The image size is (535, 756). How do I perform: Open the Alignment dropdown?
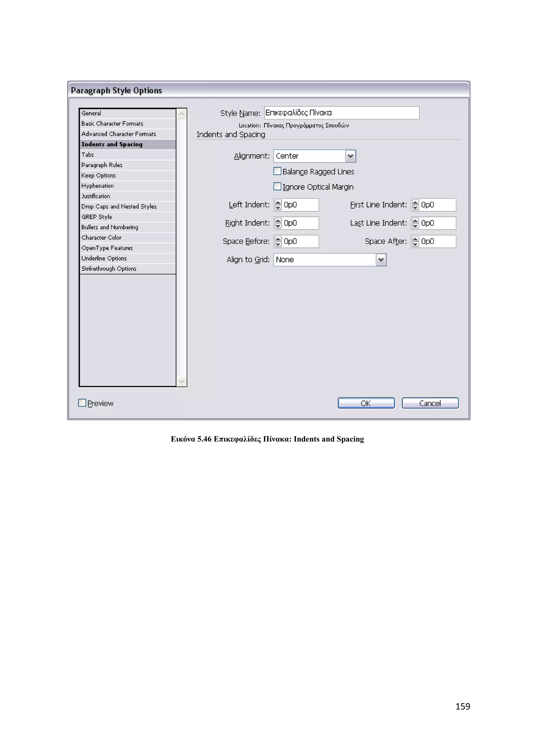click(x=351, y=156)
